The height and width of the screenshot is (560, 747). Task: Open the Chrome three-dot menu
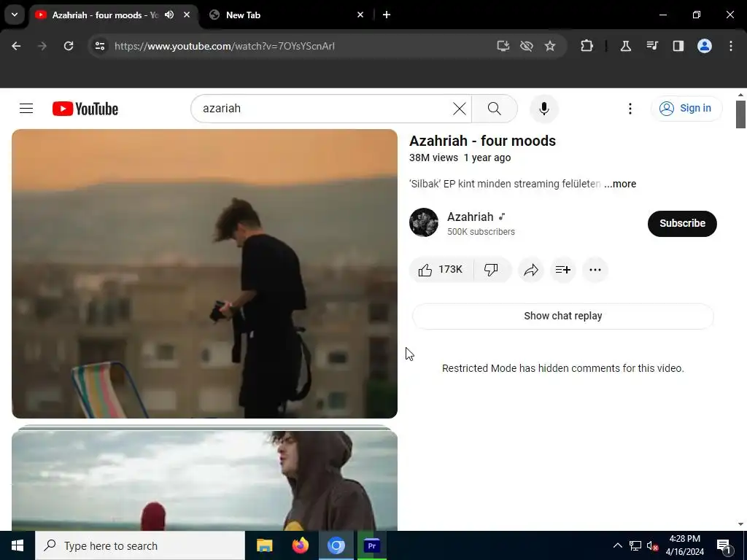point(731,46)
